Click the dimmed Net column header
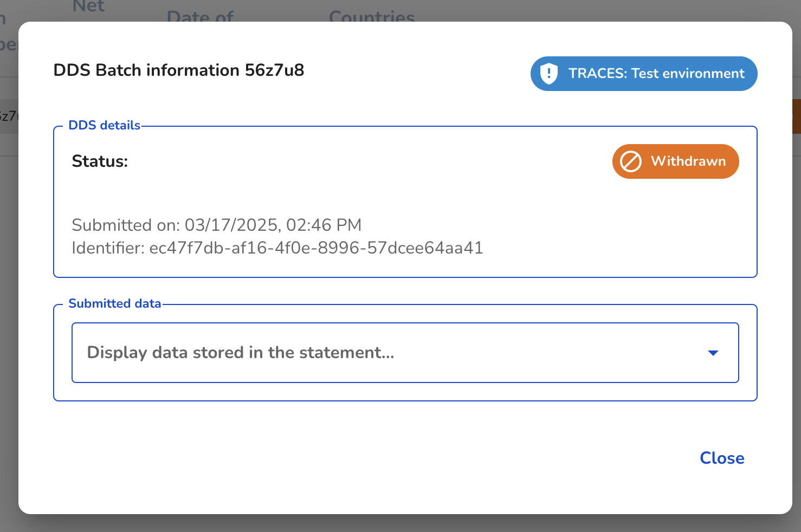The width and height of the screenshot is (801, 532). pyautogui.click(x=88, y=7)
